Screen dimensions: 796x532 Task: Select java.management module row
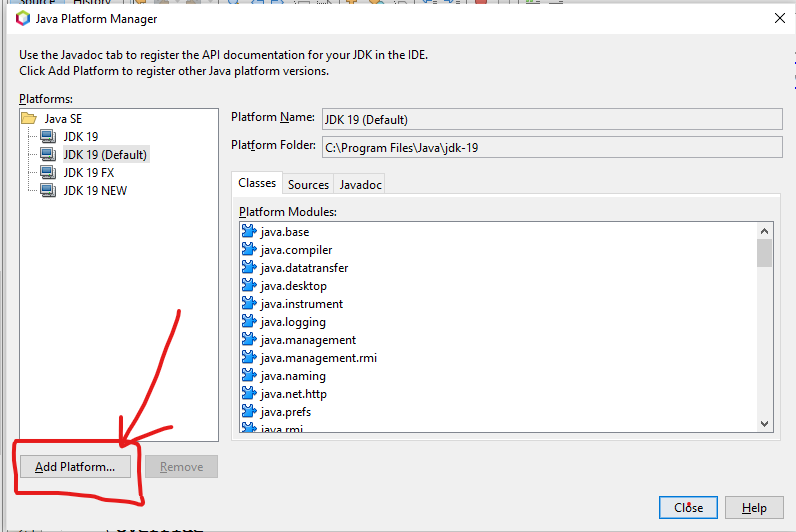tap(308, 340)
